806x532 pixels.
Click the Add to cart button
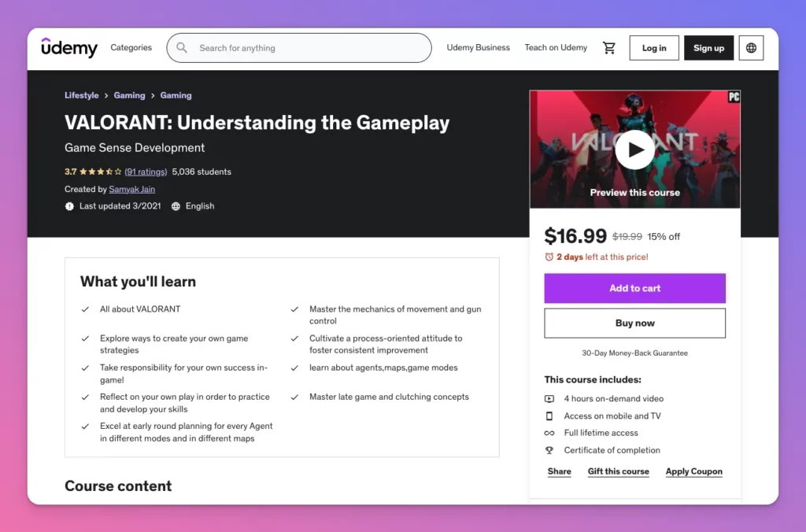click(634, 288)
